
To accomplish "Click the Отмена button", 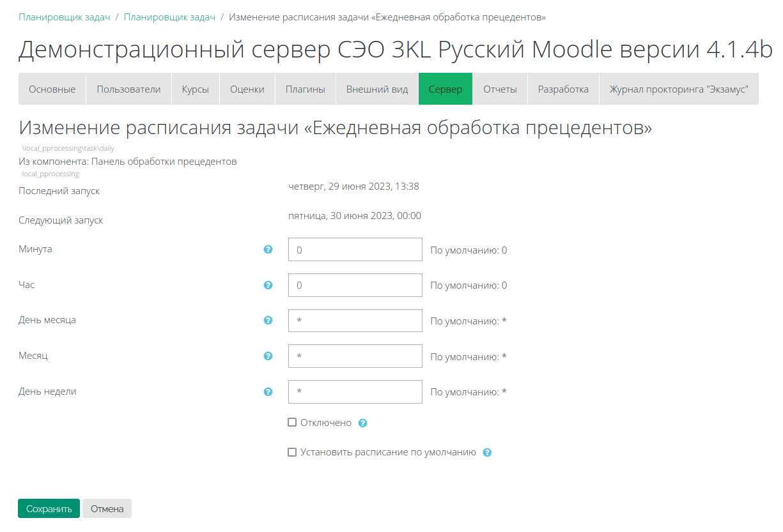I will (x=107, y=509).
